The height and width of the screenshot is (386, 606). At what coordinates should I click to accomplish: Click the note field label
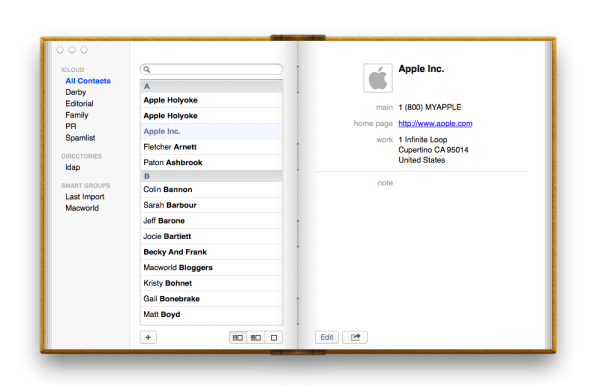click(x=385, y=183)
